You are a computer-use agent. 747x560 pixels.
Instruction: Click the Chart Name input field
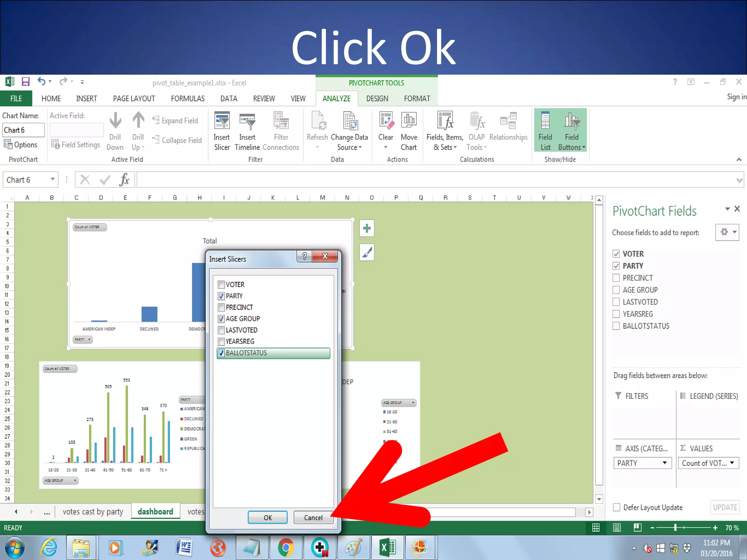pos(24,130)
